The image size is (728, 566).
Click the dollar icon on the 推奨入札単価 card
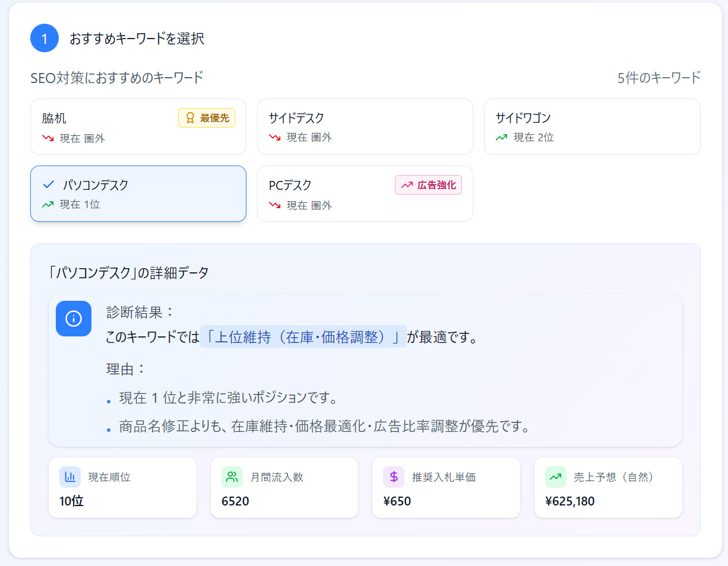pos(394,476)
